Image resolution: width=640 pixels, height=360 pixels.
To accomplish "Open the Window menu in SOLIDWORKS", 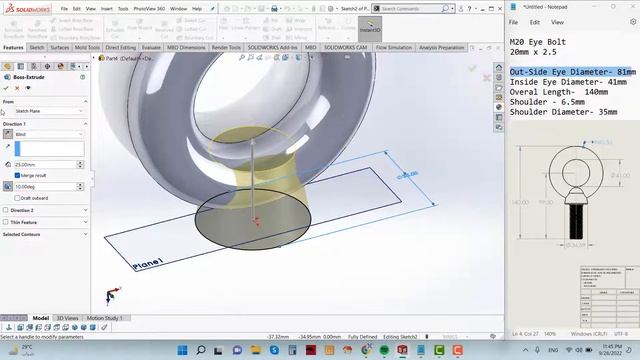I will tap(178, 9).
